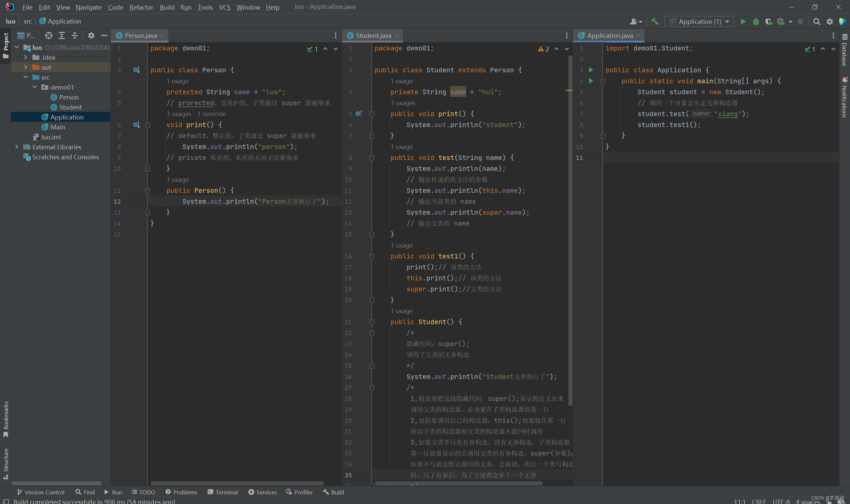Viewport: 850px width, 504px height.
Task: Click run gutter arrow beside main method
Action: (591, 81)
